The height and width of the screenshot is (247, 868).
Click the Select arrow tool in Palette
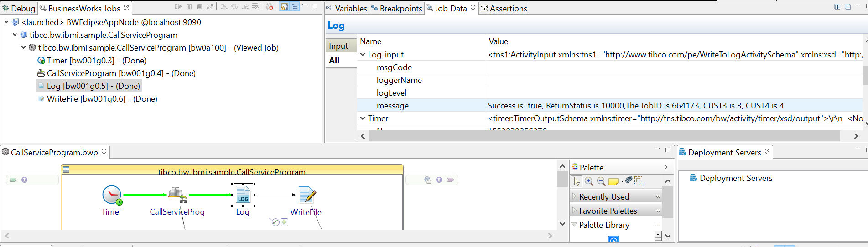[x=577, y=181]
